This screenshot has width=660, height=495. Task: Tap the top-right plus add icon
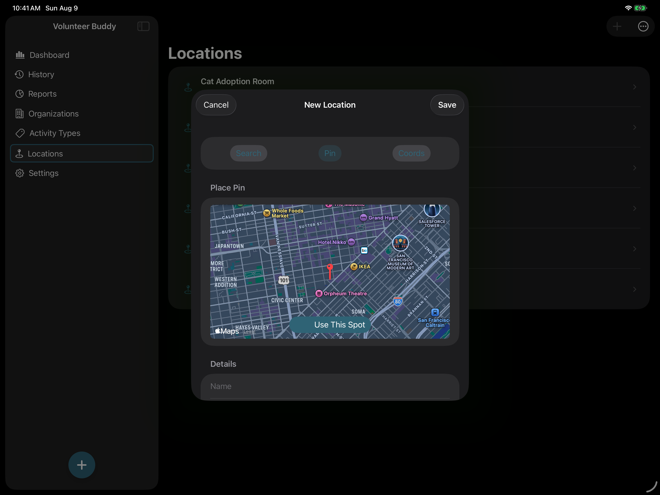(617, 27)
